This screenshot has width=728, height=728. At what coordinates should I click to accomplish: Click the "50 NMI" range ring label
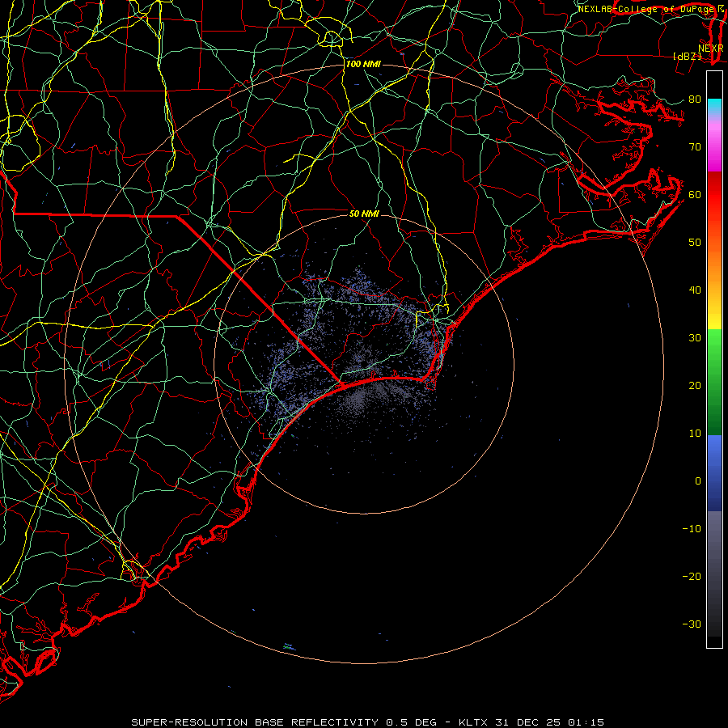364,214
